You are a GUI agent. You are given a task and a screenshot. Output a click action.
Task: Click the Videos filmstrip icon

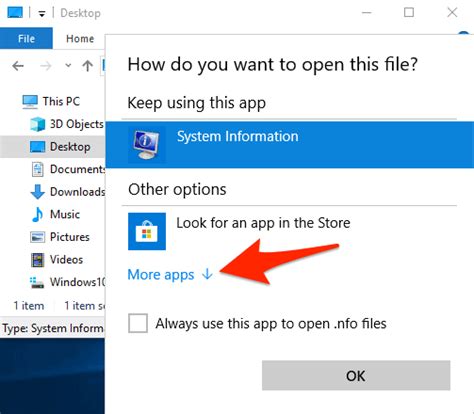click(37, 260)
